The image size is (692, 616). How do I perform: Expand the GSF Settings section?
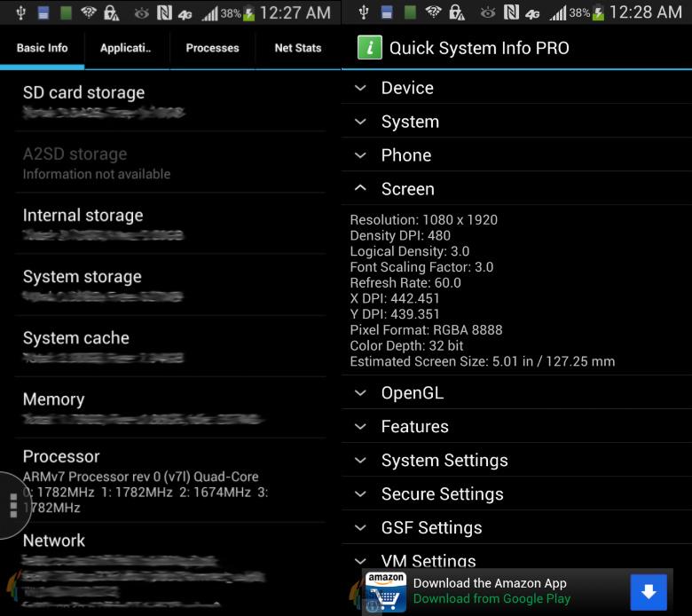click(431, 528)
